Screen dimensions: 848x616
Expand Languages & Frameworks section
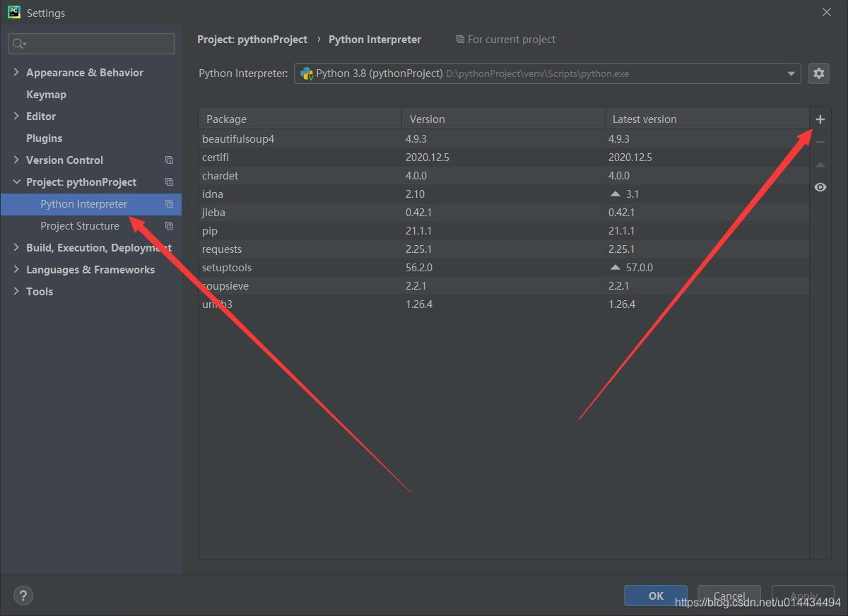pyautogui.click(x=16, y=269)
